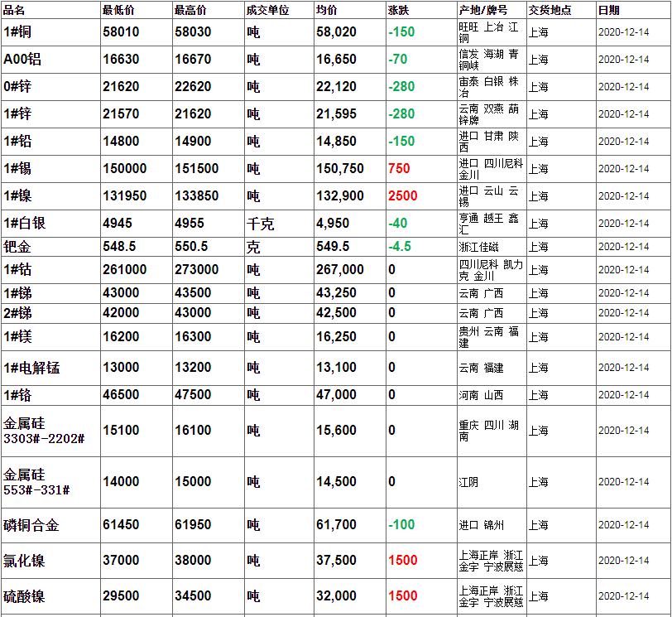Click the red 2500 change value for 1#镍
This screenshot has width=672, height=617.
pos(402,196)
